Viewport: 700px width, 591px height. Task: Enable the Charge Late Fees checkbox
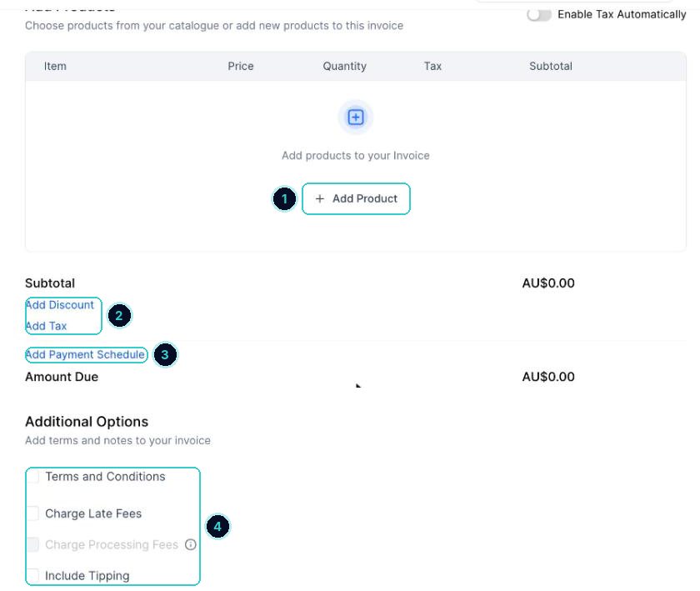click(x=33, y=513)
